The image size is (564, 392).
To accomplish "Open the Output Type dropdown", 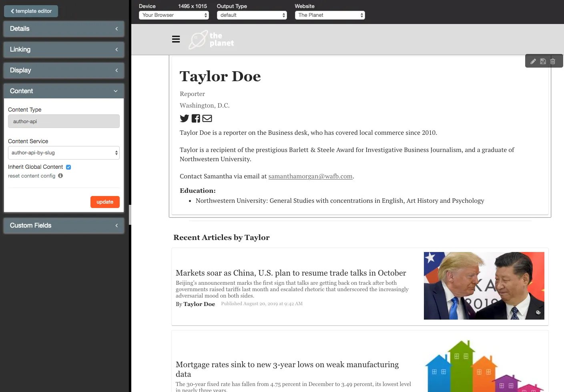I will point(252,15).
